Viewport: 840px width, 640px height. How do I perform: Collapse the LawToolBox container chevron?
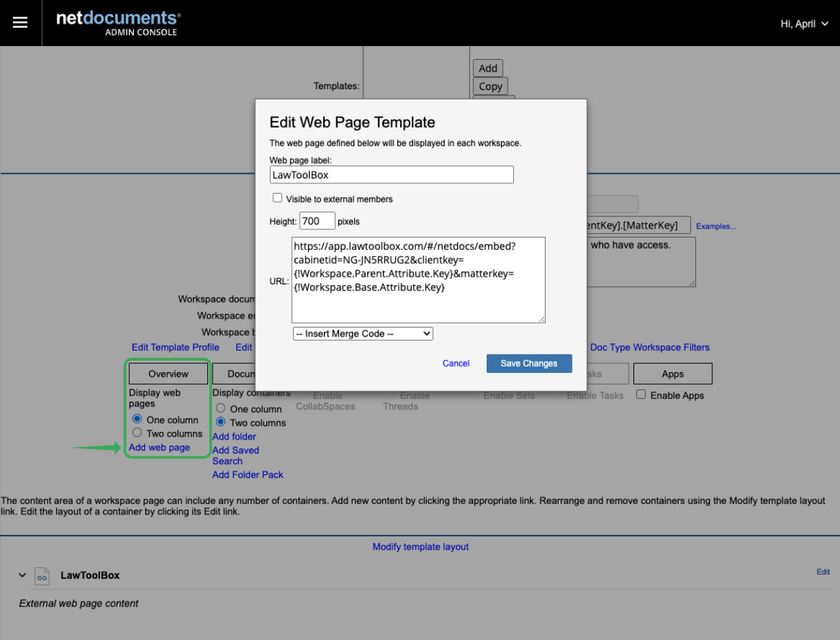[22, 575]
